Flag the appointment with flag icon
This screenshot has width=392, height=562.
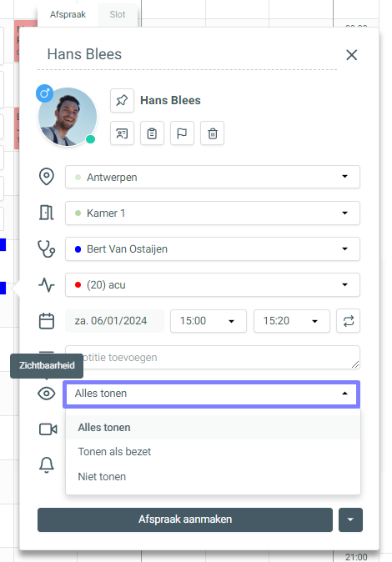click(182, 133)
